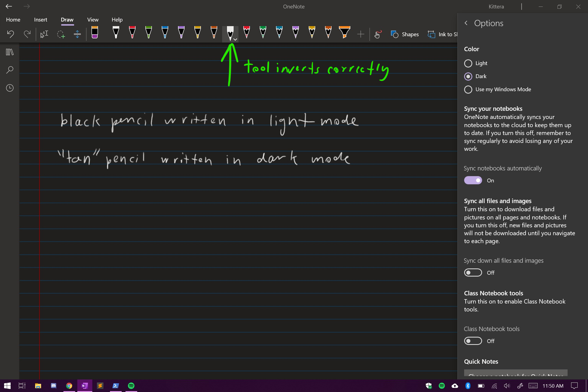Screen dimensions: 588x392
Task: Click the Insert Space tool
Action: click(x=77, y=34)
